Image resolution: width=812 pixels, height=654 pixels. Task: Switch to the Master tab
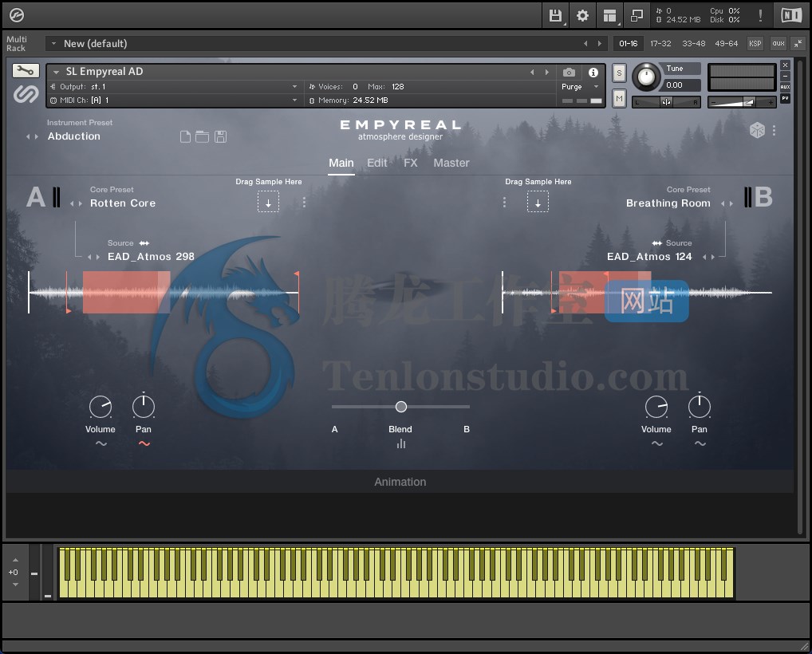(x=451, y=163)
